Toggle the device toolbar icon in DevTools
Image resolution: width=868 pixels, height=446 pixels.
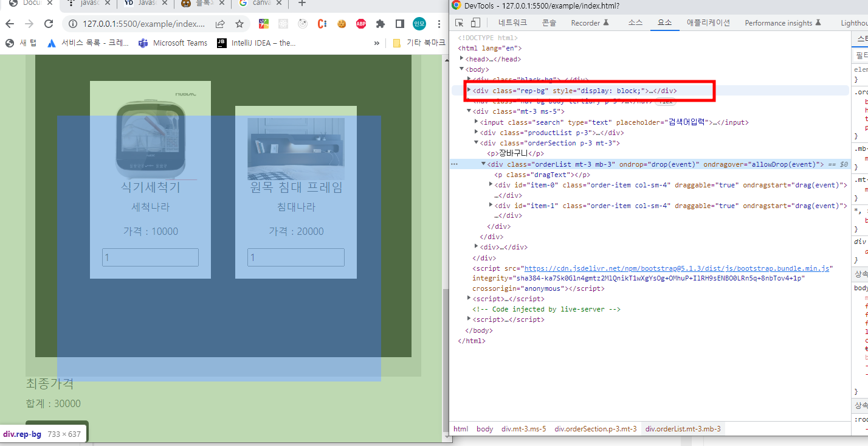pyautogui.click(x=475, y=23)
